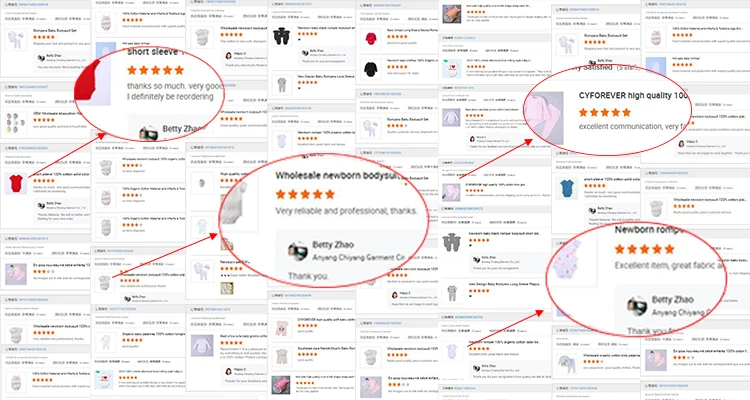Viewport: 750px width, 400px height.
Task: Click the colorful bibs product thumbnail
Action: pyautogui.click(x=14, y=122)
